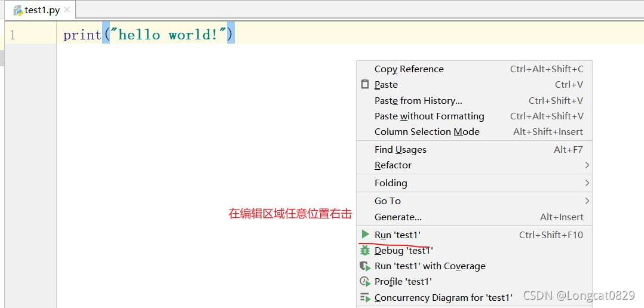644x308 pixels.
Task: Click the Coverage shield icon
Action: pyautogui.click(x=365, y=266)
